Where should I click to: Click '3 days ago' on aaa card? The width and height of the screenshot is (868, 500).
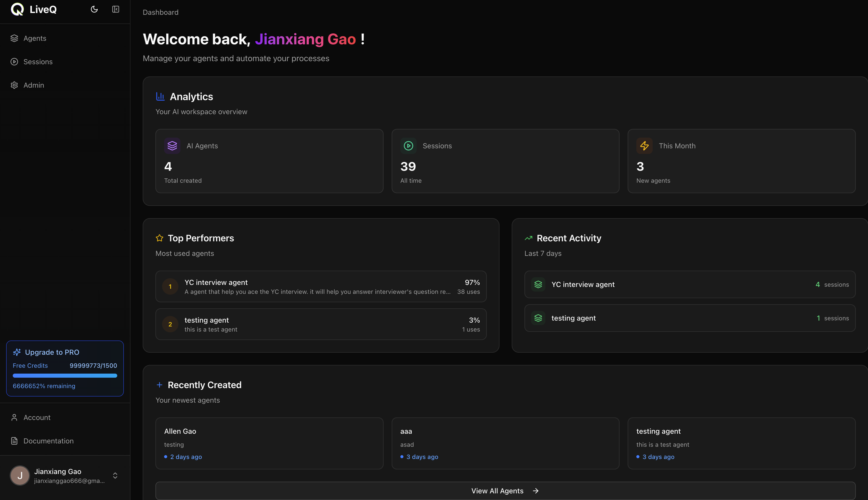[422, 457]
